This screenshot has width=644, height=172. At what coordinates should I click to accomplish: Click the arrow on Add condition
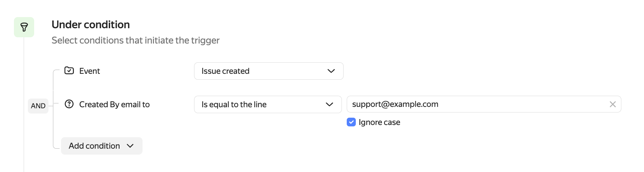pos(130,146)
